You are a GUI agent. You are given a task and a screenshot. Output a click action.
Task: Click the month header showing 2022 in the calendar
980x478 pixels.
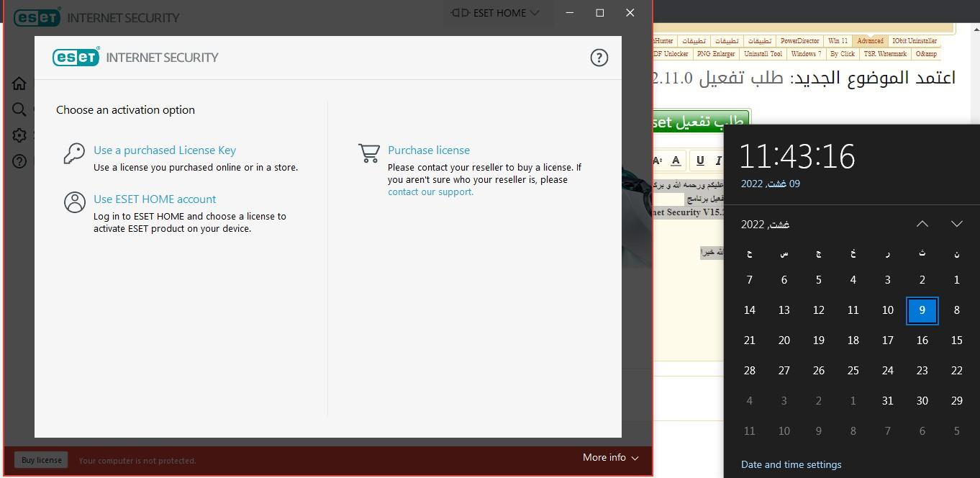[765, 225]
